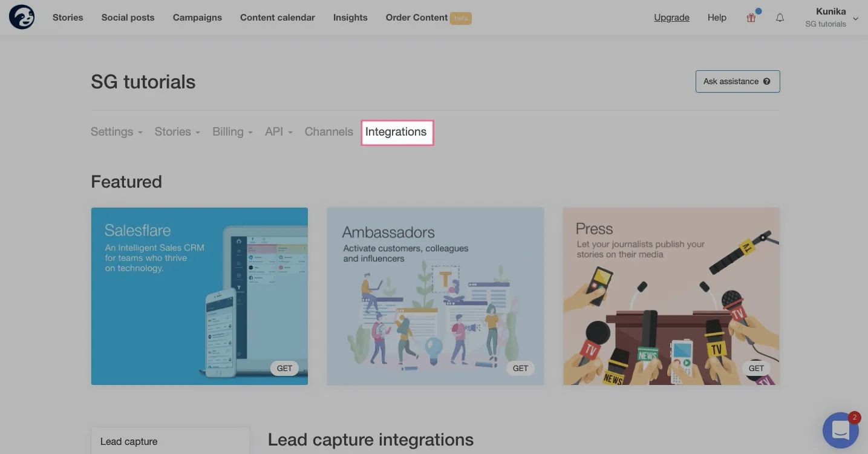Open the Help link

coord(717,18)
